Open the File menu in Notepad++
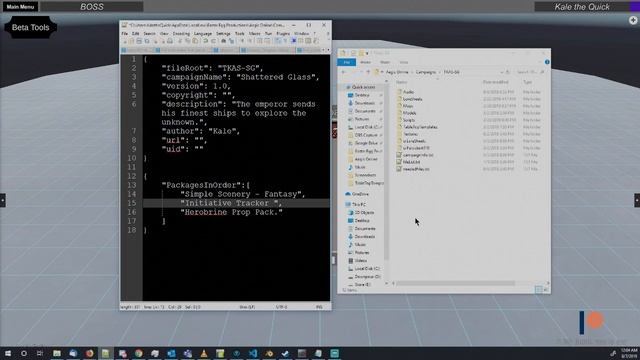This screenshot has width=640, height=360. click(124, 33)
